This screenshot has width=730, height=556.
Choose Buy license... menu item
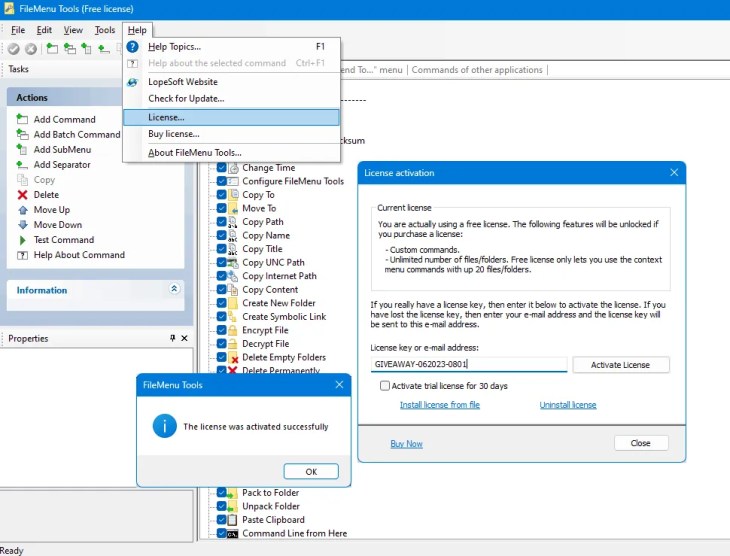[x=231, y=134]
